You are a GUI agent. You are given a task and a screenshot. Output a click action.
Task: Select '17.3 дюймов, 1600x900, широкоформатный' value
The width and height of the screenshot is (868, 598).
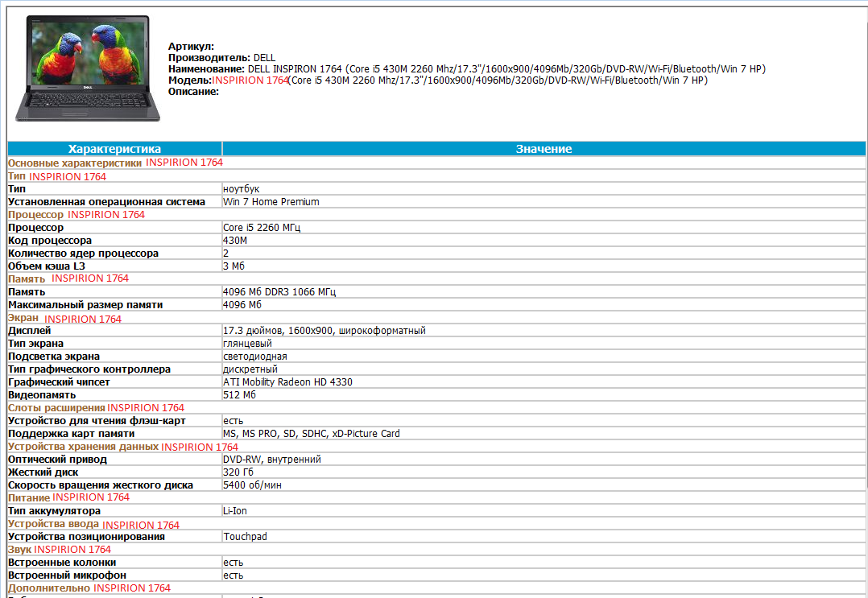pyautogui.click(x=324, y=331)
